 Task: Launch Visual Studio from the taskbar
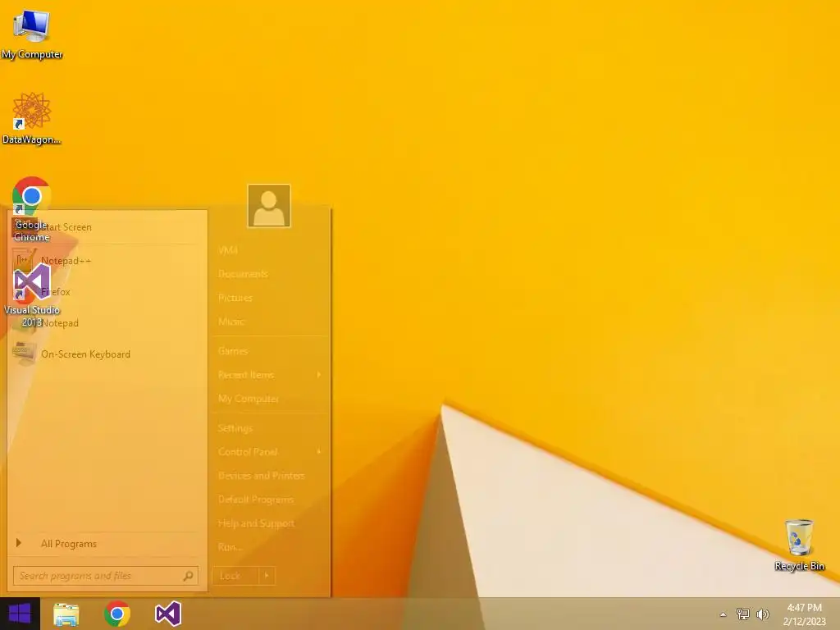pos(168,614)
